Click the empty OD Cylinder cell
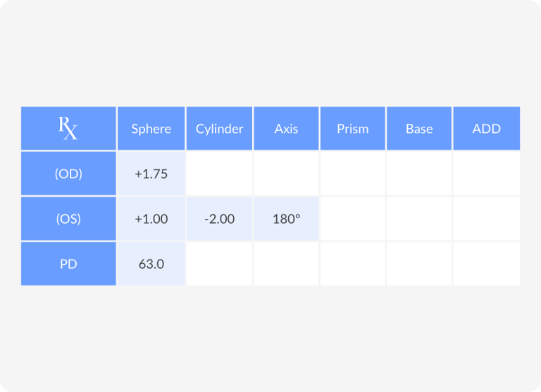 [x=220, y=173]
